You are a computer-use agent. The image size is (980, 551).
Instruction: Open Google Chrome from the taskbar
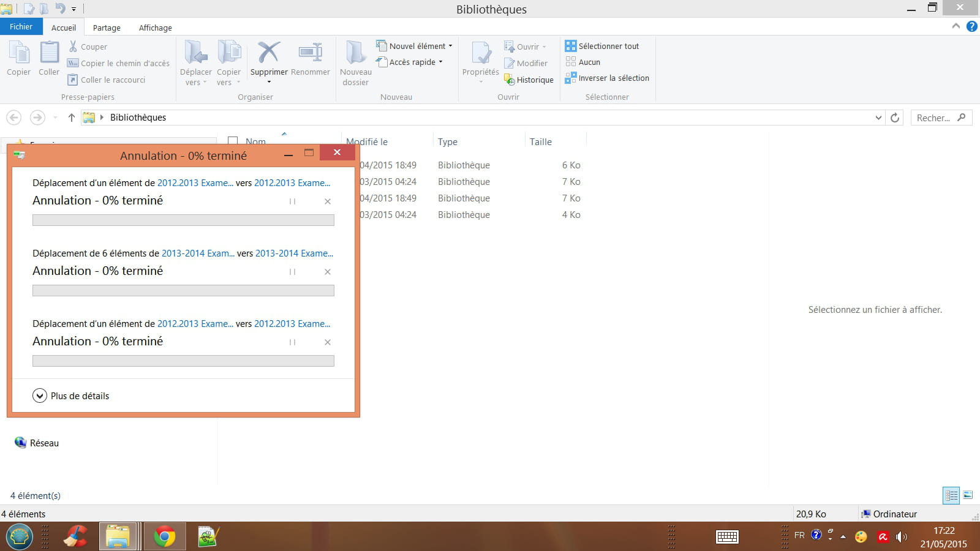pos(164,537)
